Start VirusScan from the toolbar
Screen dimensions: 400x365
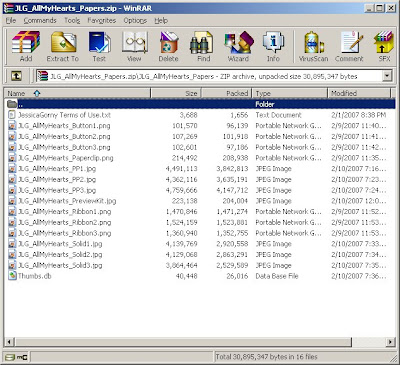pos(313,46)
